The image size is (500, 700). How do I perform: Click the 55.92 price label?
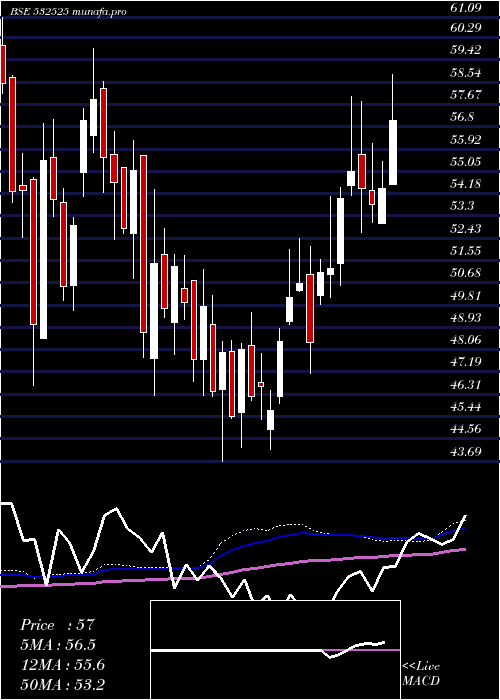click(466, 139)
